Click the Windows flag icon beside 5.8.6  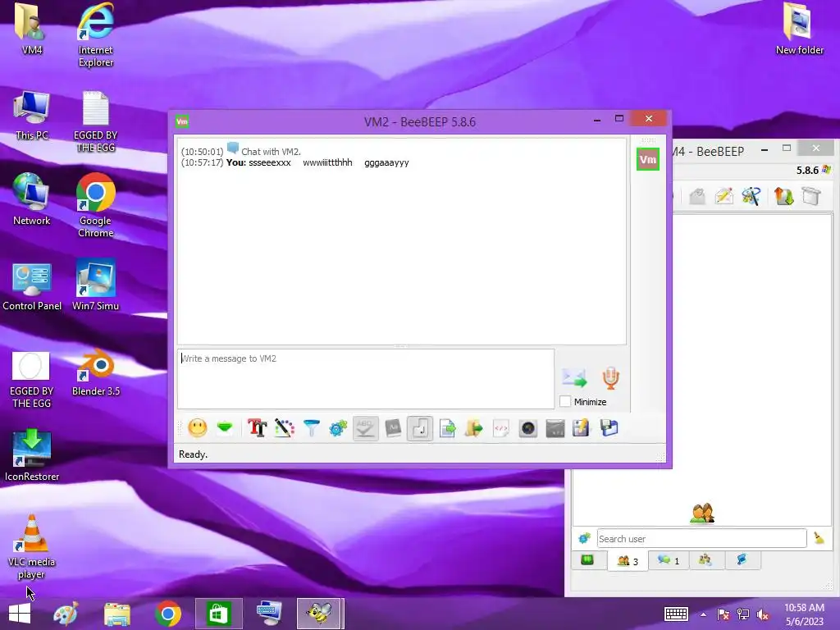tap(827, 170)
